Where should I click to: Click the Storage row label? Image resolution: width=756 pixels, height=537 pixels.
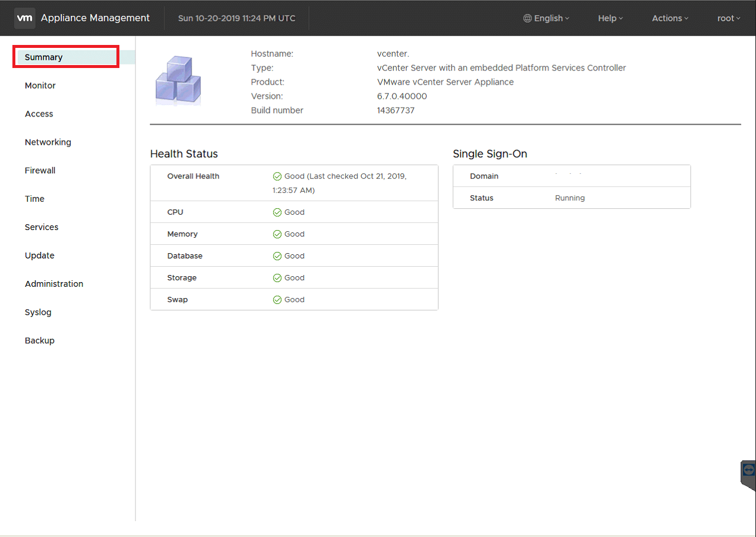(x=181, y=278)
